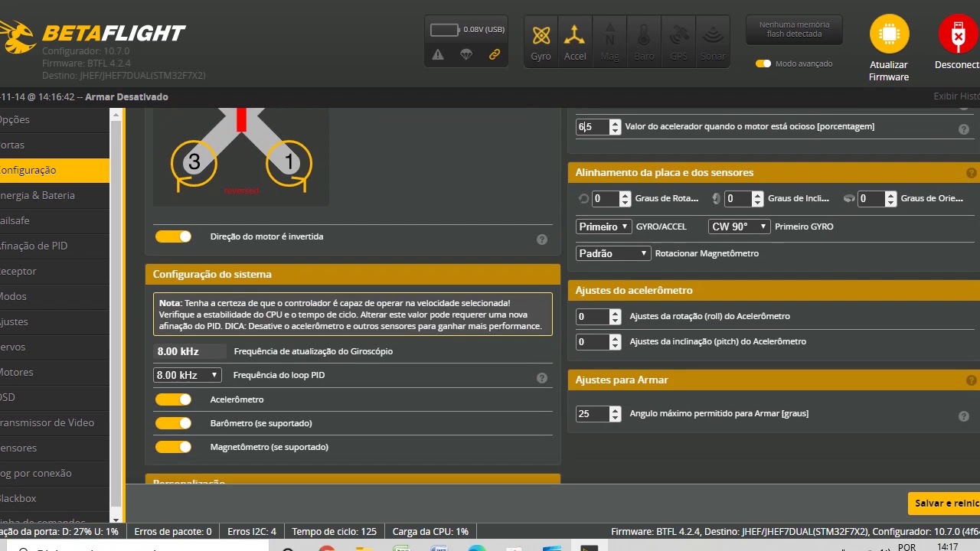Click the Erros de pacote status

(173, 531)
